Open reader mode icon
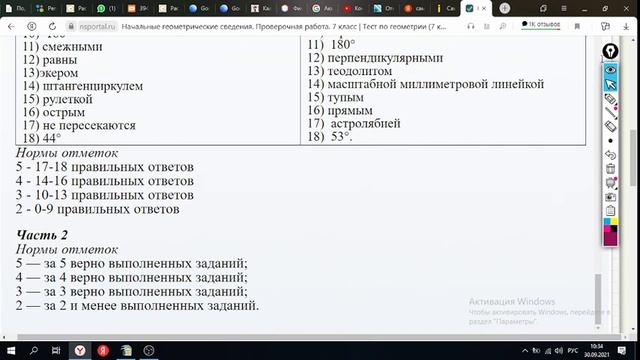The width and height of the screenshot is (640, 360). tap(487, 27)
